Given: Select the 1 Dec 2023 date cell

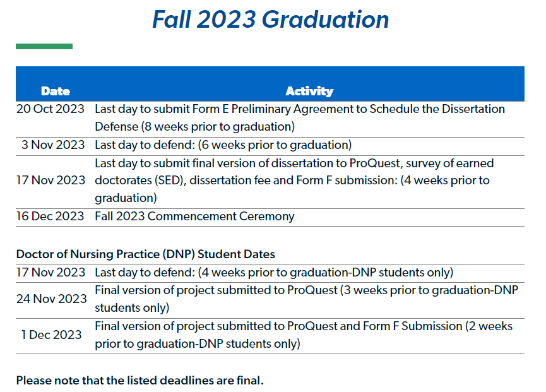Looking at the screenshot, I should click(x=52, y=335).
